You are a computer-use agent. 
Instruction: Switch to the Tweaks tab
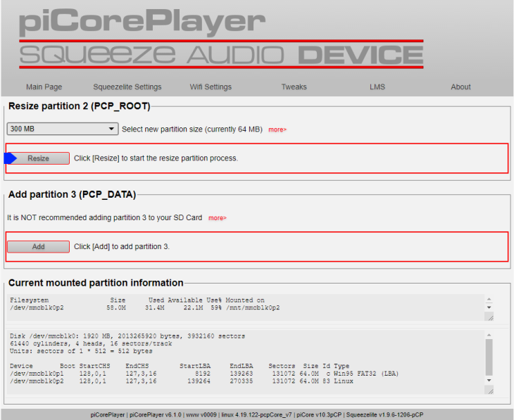294,87
